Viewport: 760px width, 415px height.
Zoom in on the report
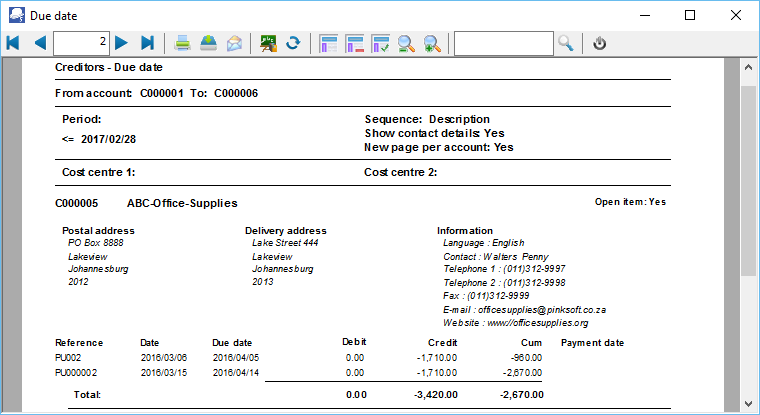tap(432, 43)
